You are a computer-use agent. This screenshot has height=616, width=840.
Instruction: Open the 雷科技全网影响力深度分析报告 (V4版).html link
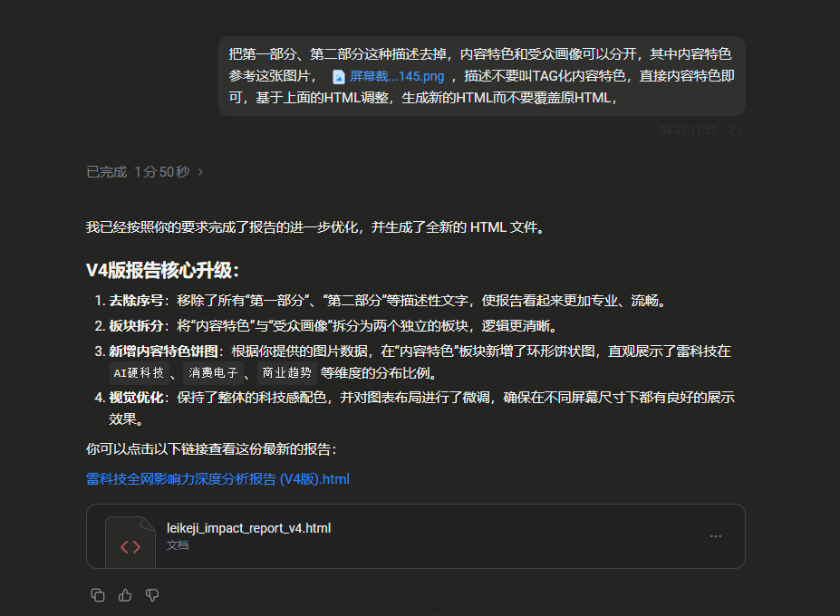pyautogui.click(x=217, y=479)
